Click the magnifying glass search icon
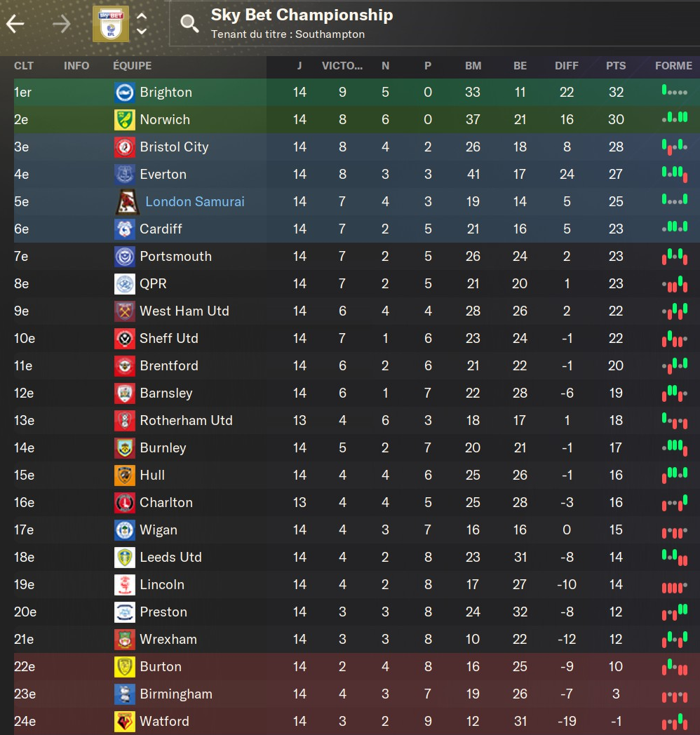Viewport: 700px width, 735px height. pyautogui.click(x=189, y=24)
